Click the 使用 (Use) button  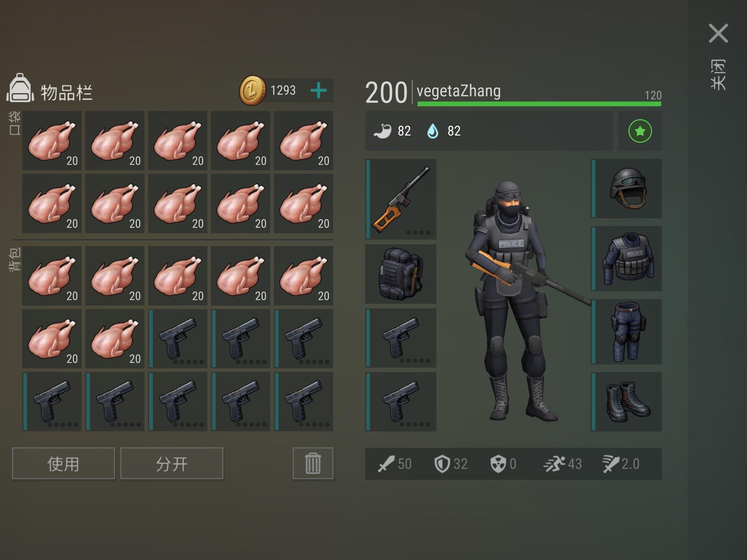63,463
